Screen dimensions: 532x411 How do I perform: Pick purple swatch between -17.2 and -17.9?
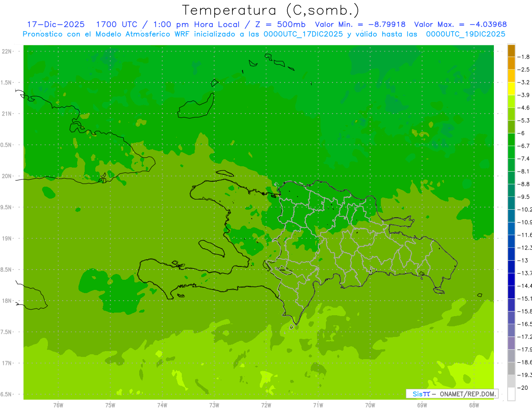tap(511, 343)
